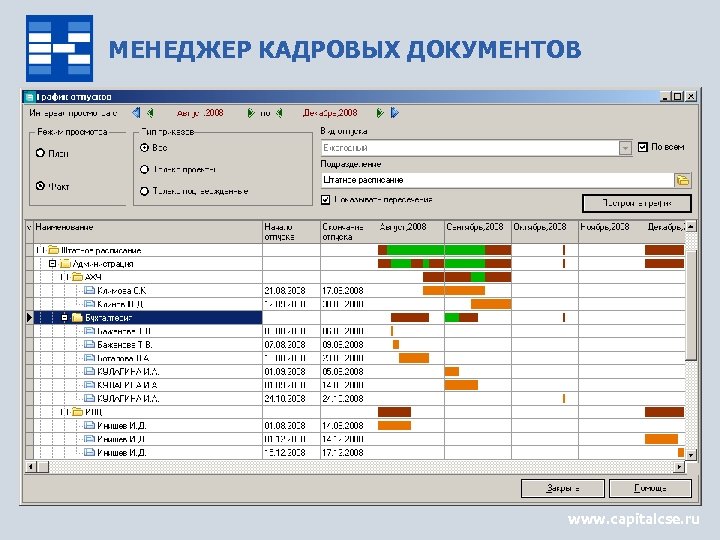Click Климова С.К. orange vacation bar

point(454,291)
